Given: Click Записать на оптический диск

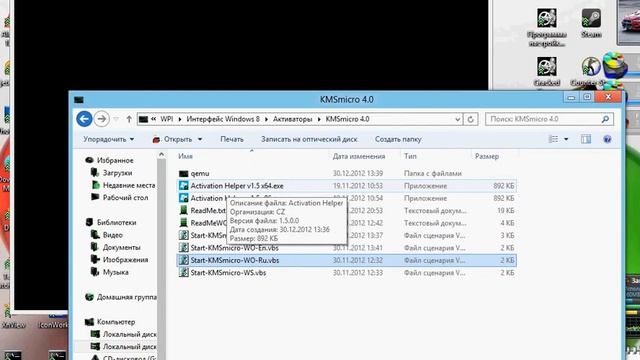Looking at the screenshot, I should 309,139.
